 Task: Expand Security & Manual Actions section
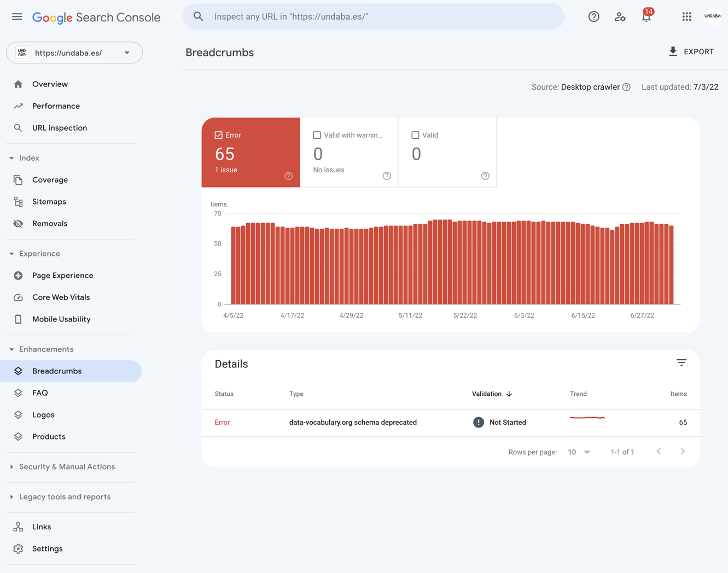point(67,467)
